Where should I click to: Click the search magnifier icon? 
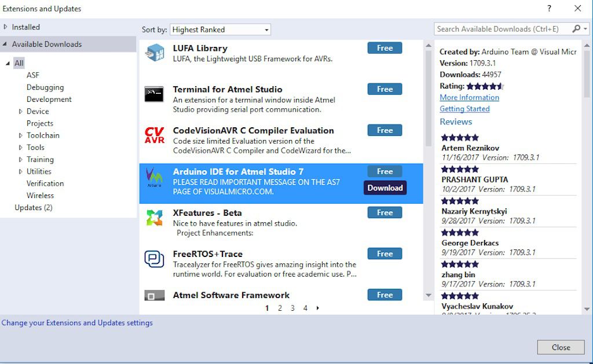tap(576, 29)
